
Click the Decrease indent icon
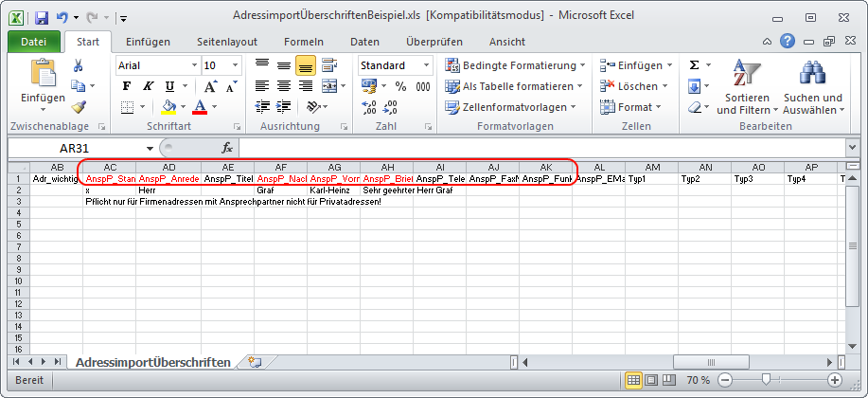point(262,106)
